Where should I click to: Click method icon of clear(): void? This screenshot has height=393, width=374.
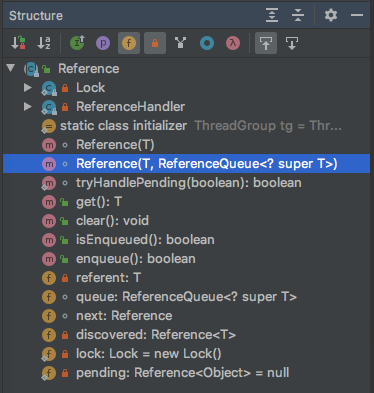49,221
